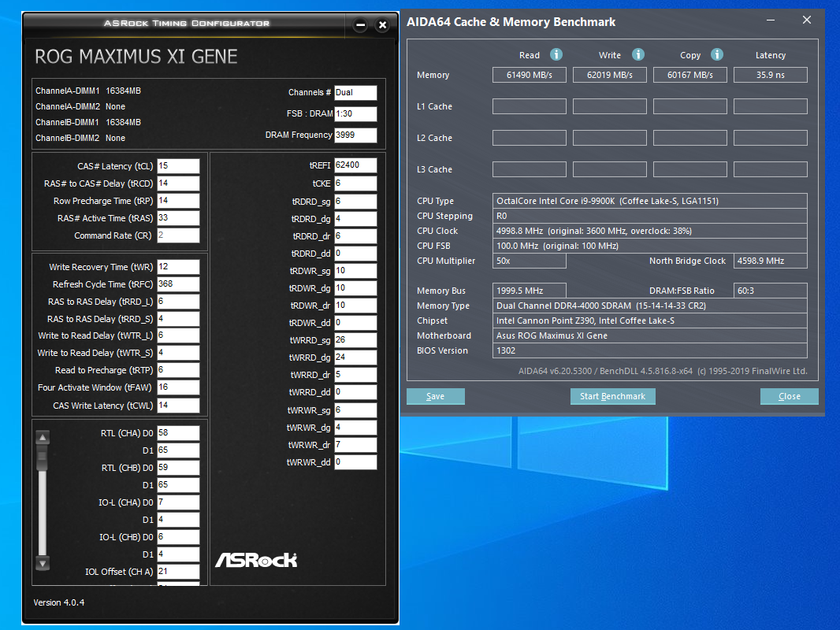Click the L1 Cache Read result box

click(530, 106)
